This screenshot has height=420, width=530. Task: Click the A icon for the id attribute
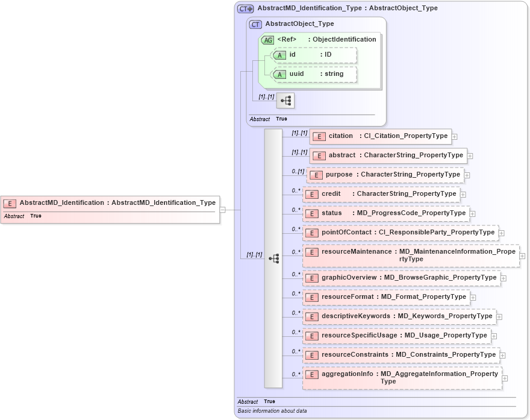(280, 55)
